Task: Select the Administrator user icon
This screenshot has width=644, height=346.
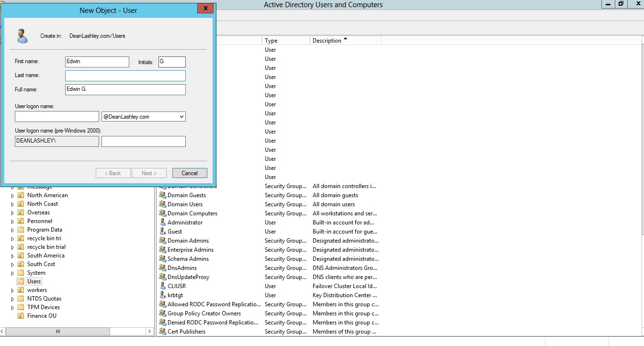Action: 163,223
